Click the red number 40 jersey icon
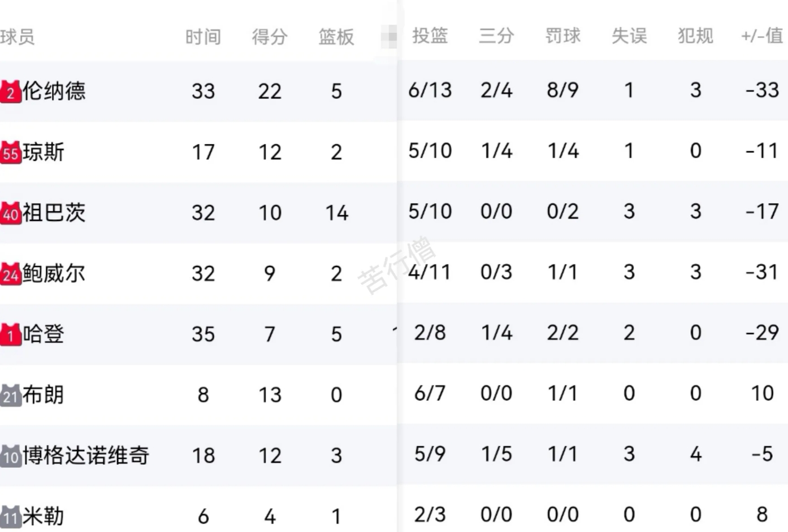The height and width of the screenshot is (532, 788). point(10,213)
